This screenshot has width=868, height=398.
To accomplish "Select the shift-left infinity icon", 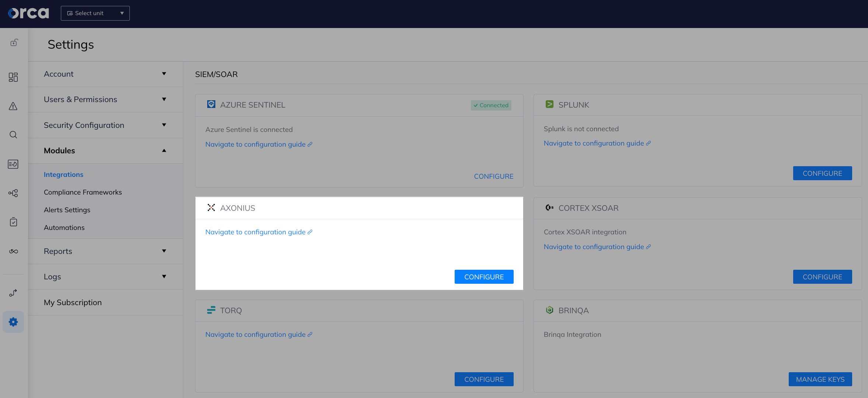I will (x=13, y=251).
